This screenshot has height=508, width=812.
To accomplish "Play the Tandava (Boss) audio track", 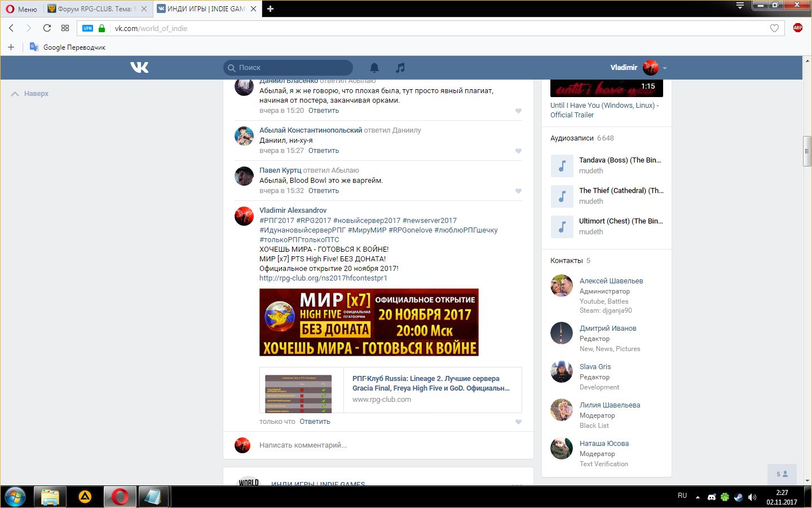I will (x=562, y=166).
